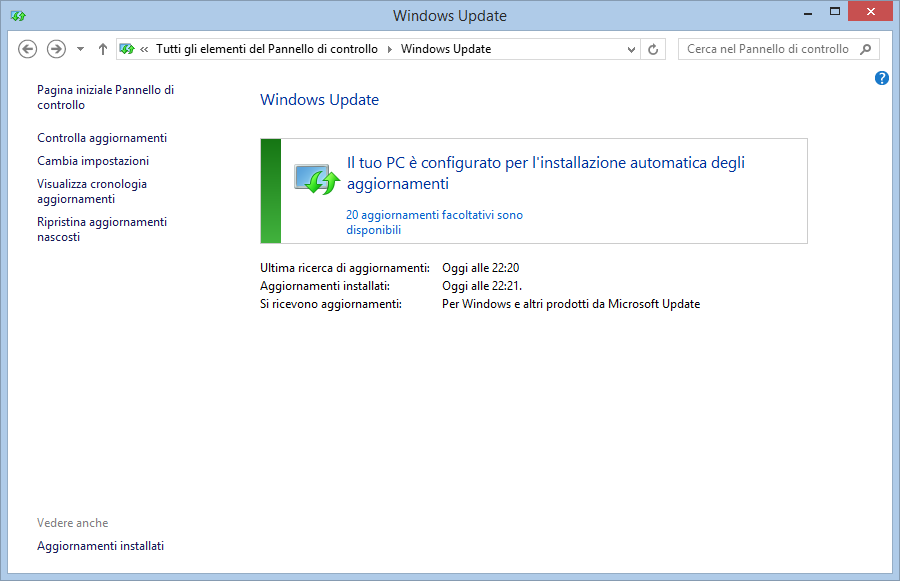Go back with the Back arrow button
900x581 pixels.
[x=28, y=49]
